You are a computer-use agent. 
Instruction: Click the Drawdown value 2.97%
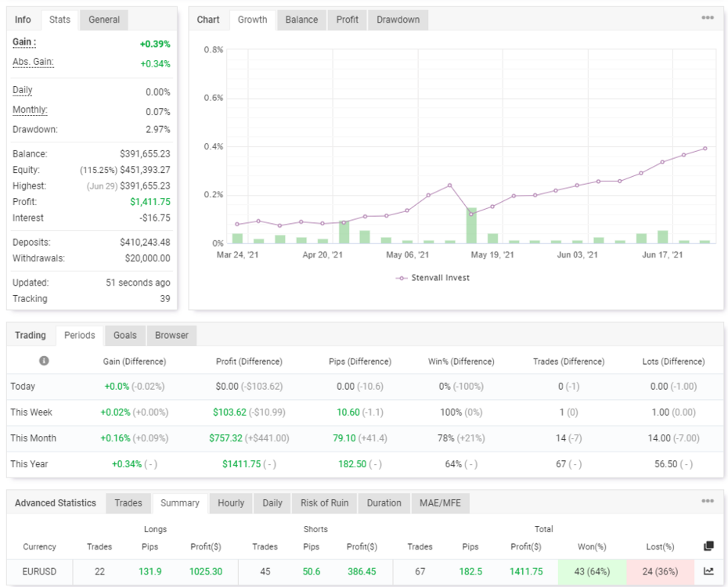pyautogui.click(x=158, y=129)
